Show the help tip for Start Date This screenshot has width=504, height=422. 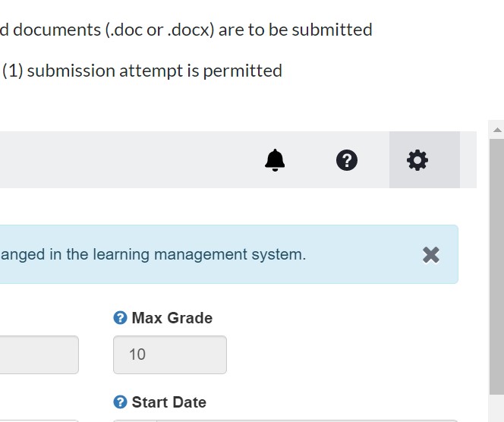point(120,402)
